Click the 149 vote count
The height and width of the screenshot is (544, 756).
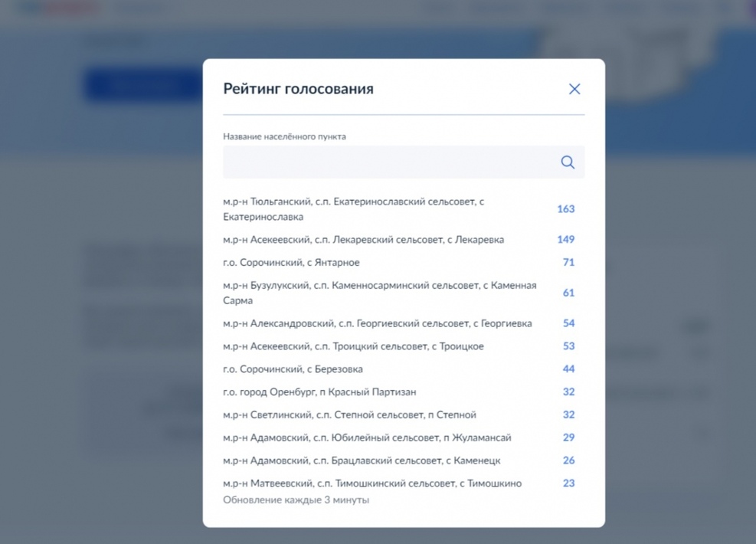(565, 240)
